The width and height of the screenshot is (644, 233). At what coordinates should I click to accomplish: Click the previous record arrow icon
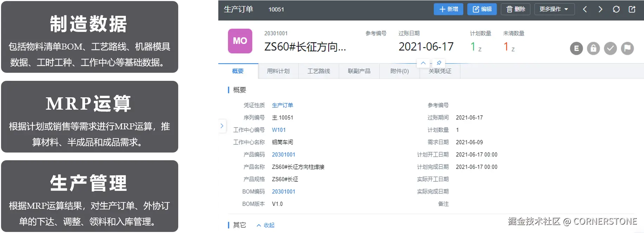[x=585, y=9]
